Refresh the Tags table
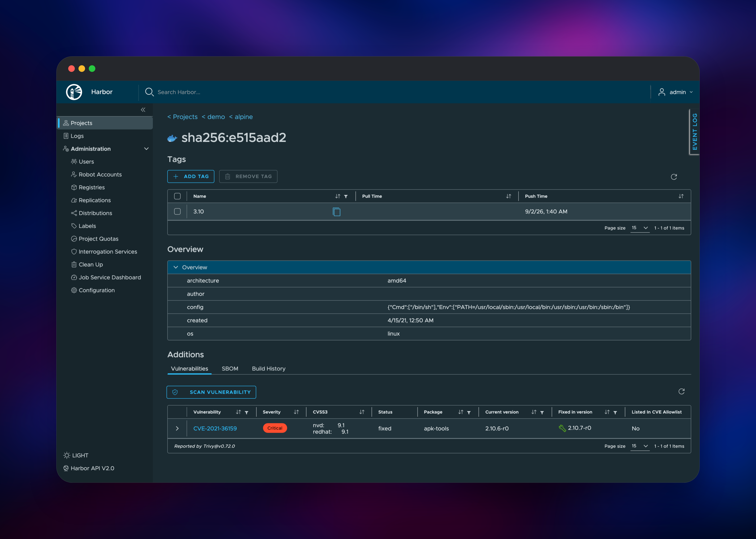Screen dimensions: 756x539 [x=674, y=177]
